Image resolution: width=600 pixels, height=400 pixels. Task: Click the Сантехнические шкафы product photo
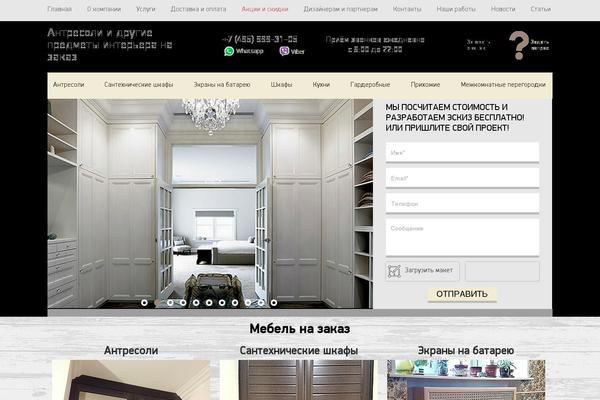click(299, 380)
